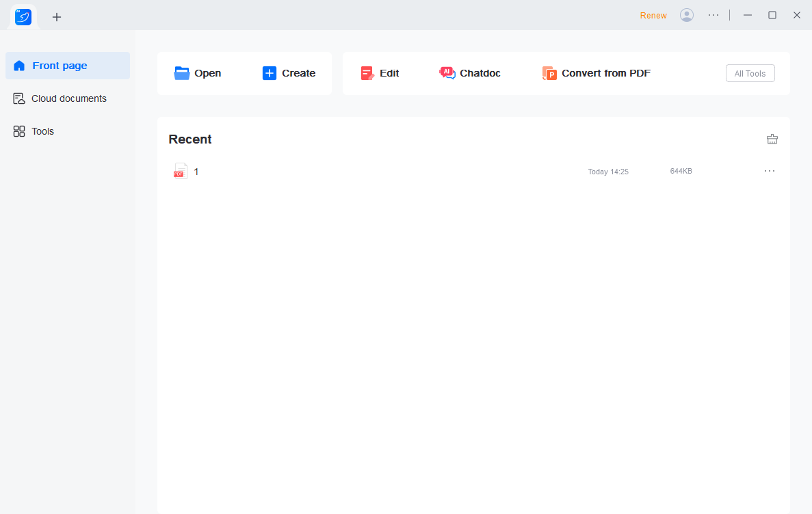Click the user account avatar icon

pos(687,15)
